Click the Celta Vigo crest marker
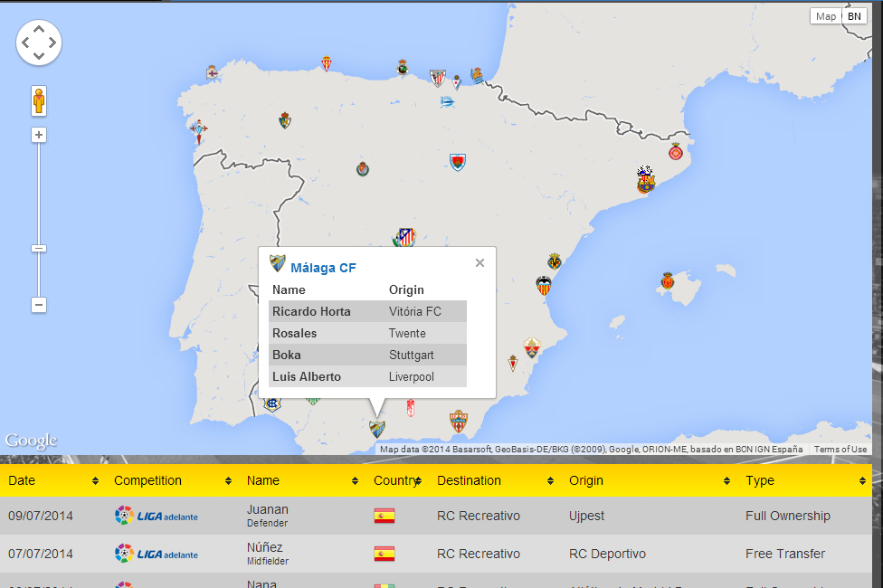The width and height of the screenshot is (883, 588). click(x=198, y=132)
